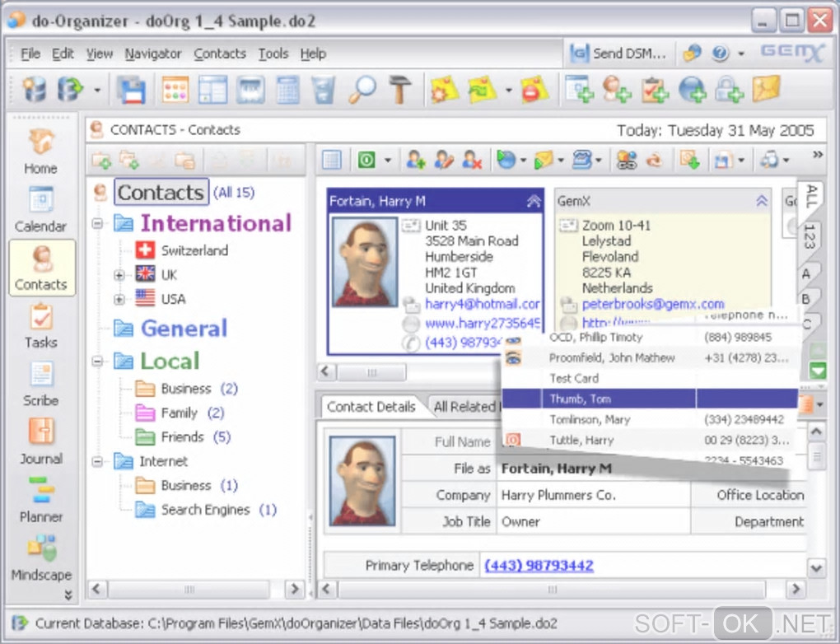The height and width of the screenshot is (644, 840).
Task: Select Switzerland in the folder tree
Action: click(x=194, y=250)
